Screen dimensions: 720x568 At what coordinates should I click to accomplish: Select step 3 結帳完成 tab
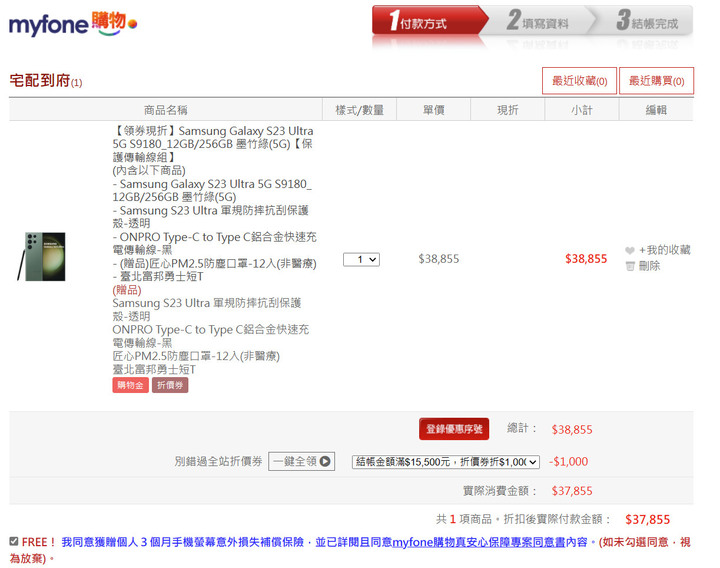643,21
